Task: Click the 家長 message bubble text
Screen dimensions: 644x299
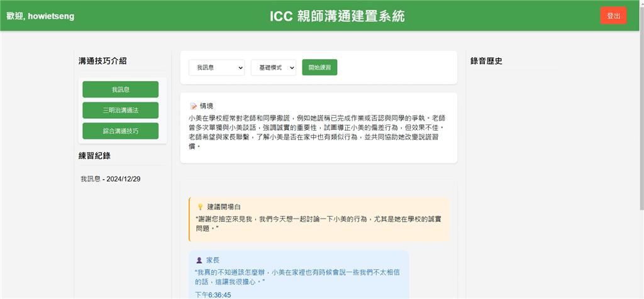Action: pos(297,277)
